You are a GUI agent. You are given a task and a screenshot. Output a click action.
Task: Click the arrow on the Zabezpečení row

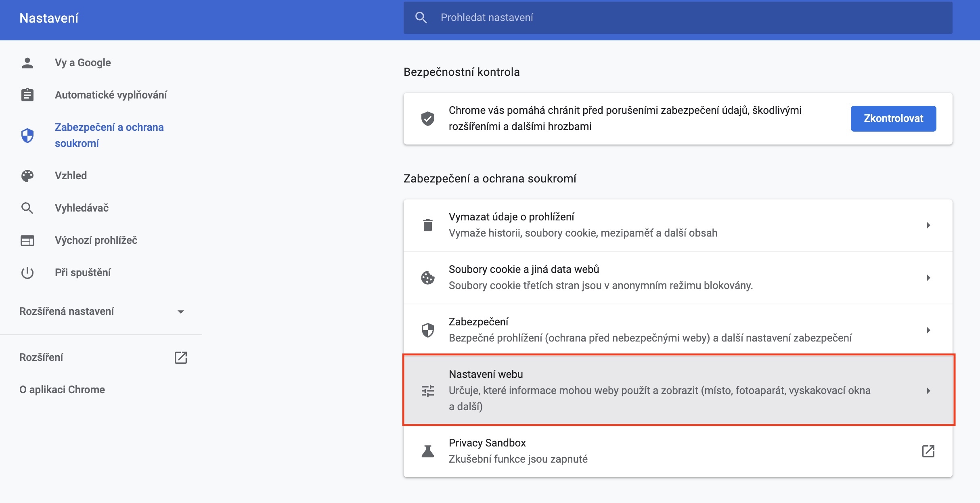[x=928, y=330]
